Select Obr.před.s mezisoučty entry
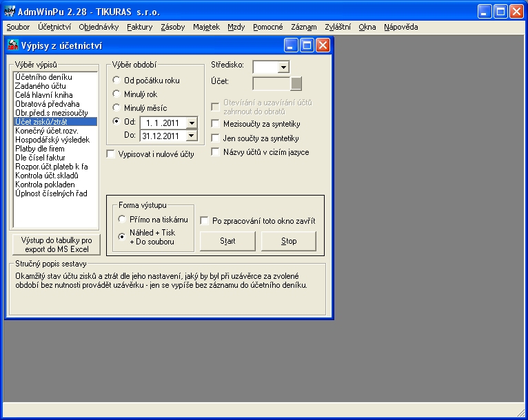The width and height of the screenshot is (528, 420). pyautogui.click(x=55, y=113)
